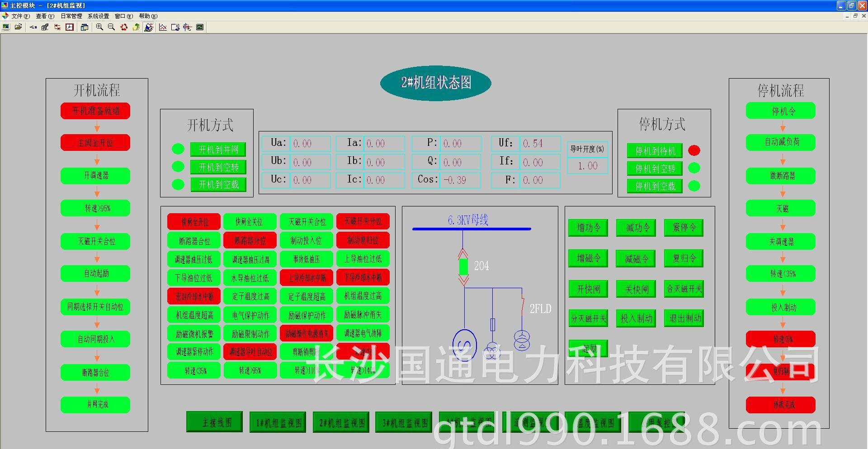Open the line chart curve icon
Image resolution: width=868 pixels, height=449 pixels.
coord(163,27)
